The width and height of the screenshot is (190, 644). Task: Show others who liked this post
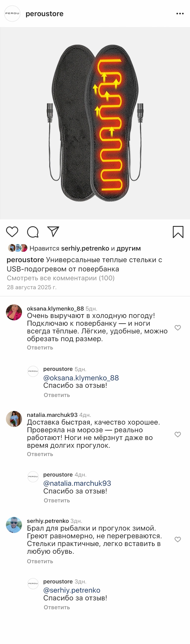coord(129,249)
